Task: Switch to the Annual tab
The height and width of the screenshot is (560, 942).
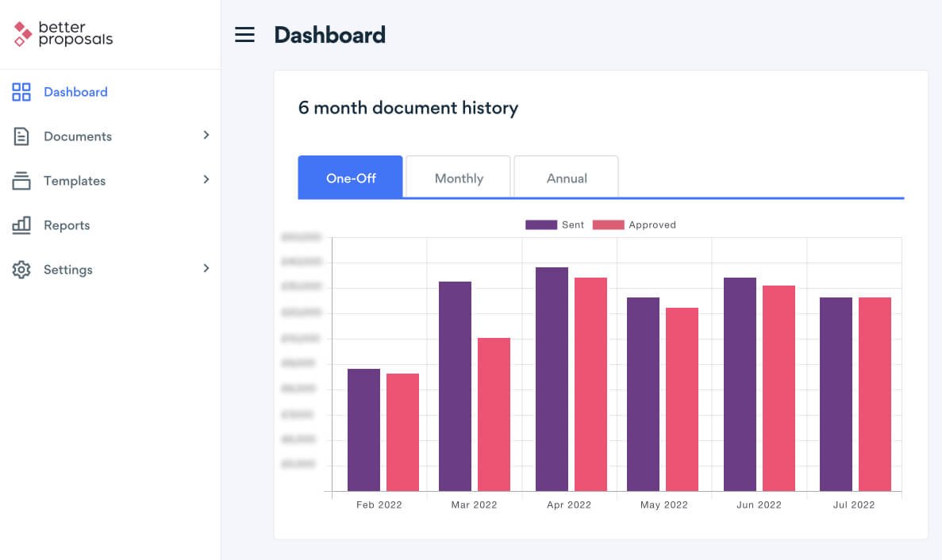Action: click(566, 178)
